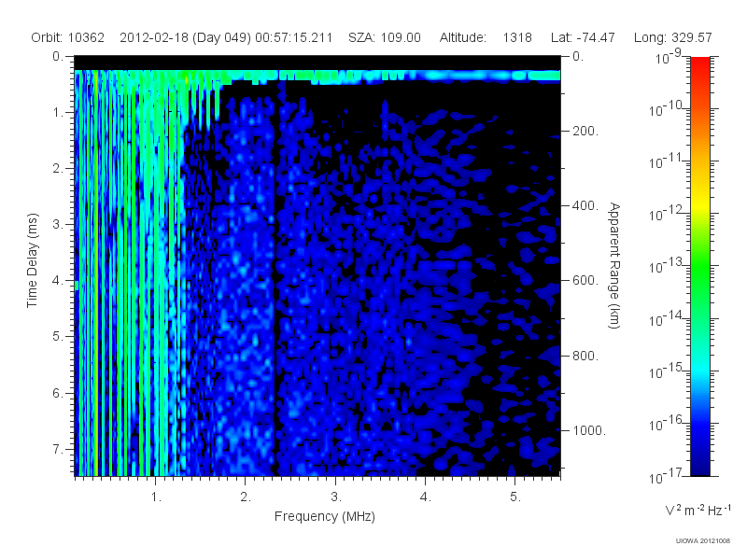Click the '800.' apparent range tick label
Viewport: 747px width, 560px height.
[x=585, y=356]
